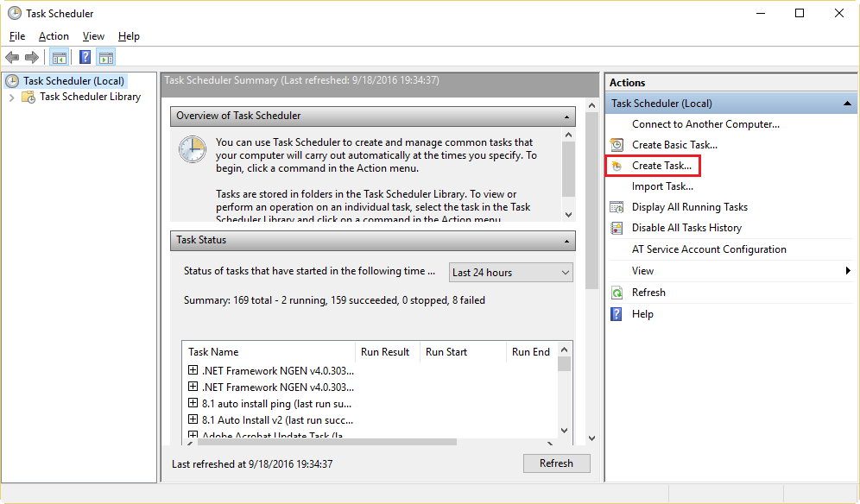The width and height of the screenshot is (860, 504).
Task: Click the Task Status scrollbar down arrow
Action: pos(564,429)
